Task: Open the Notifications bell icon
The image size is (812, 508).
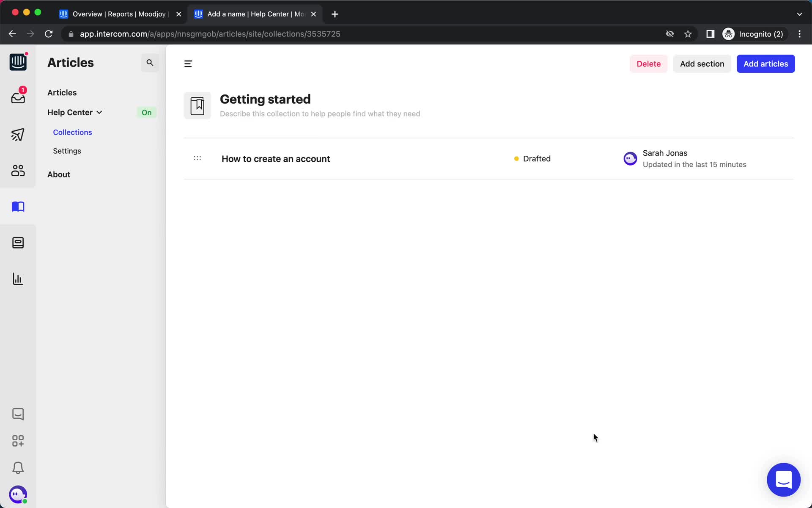Action: (17, 468)
